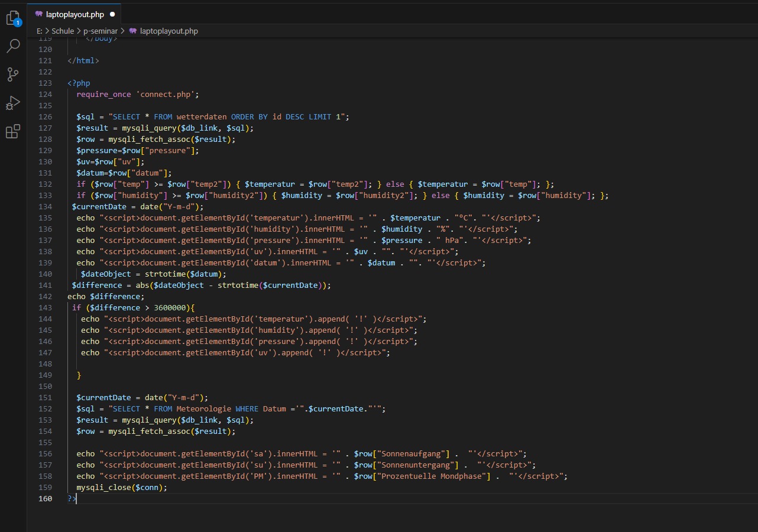Click the "echo $difference;" statement on line 142
The height and width of the screenshot is (532, 758).
click(x=106, y=296)
